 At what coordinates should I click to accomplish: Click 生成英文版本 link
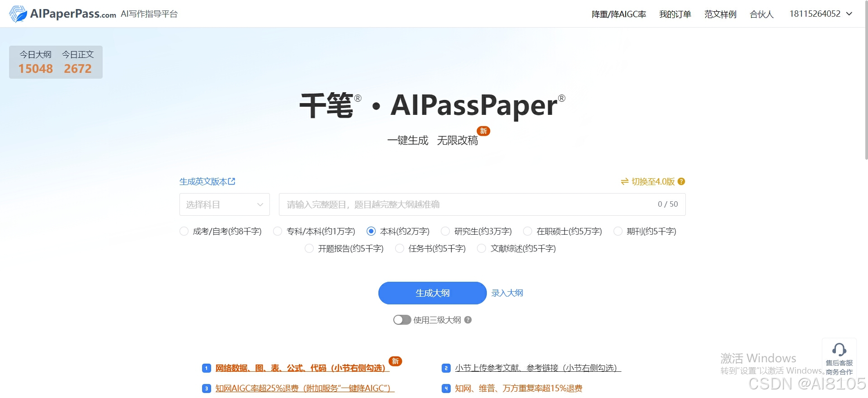[x=203, y=181]
